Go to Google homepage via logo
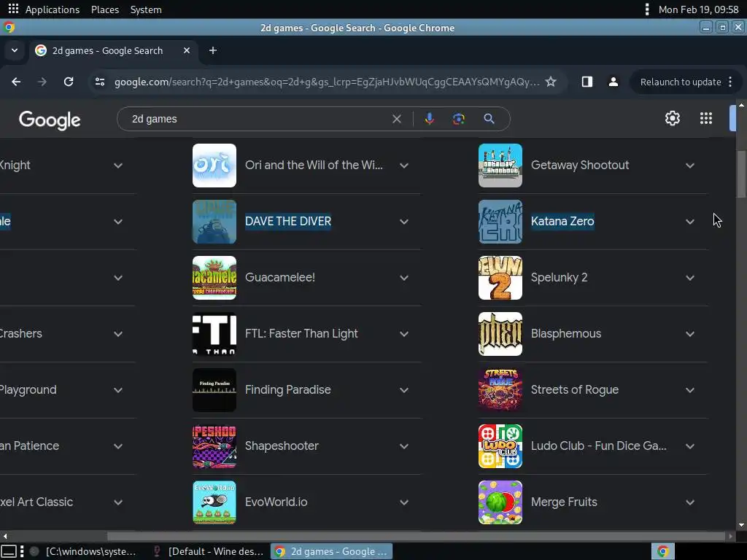This screenshot has height=560, width=747. click(50, 120)
